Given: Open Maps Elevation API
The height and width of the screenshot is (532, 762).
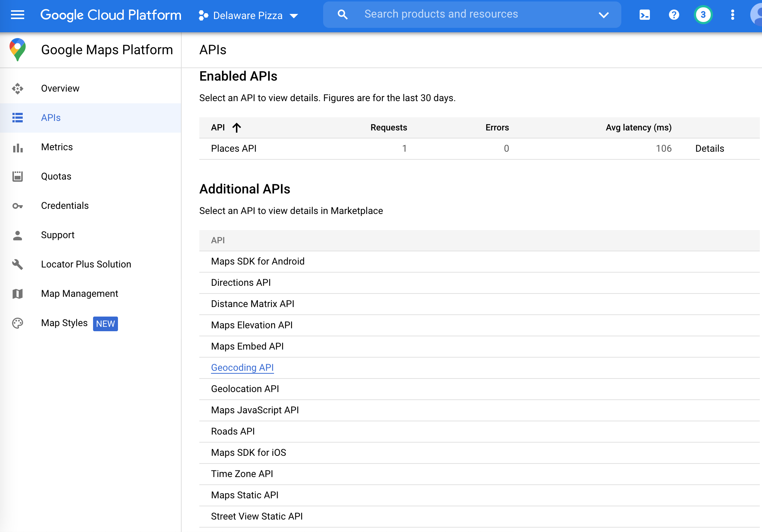Looking at the screenshot, I should pos(252,325).
